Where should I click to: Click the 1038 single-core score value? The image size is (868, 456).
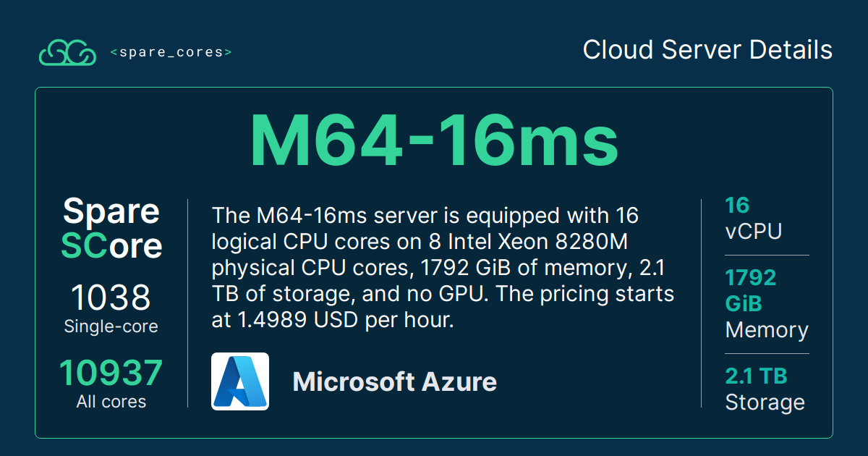coord(111,297)
